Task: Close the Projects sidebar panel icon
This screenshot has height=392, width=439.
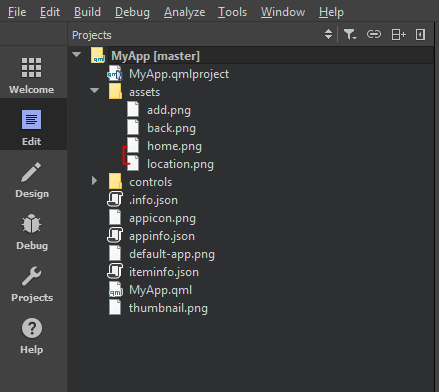Action: 420,34
